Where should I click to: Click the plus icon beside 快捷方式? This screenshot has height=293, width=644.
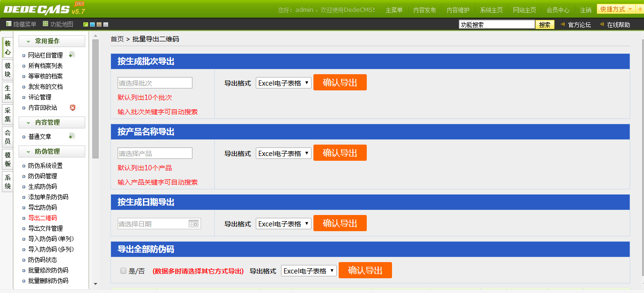click(x=640, y=9)
